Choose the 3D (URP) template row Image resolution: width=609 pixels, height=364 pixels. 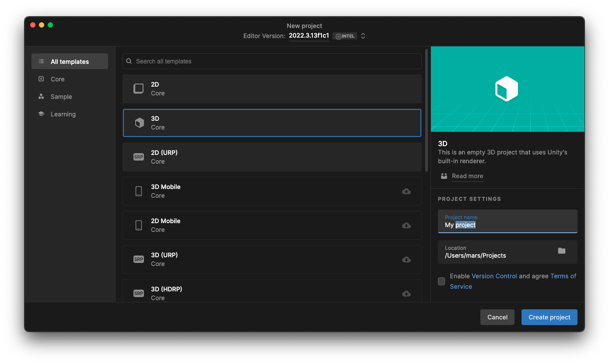tap(272, 259)
